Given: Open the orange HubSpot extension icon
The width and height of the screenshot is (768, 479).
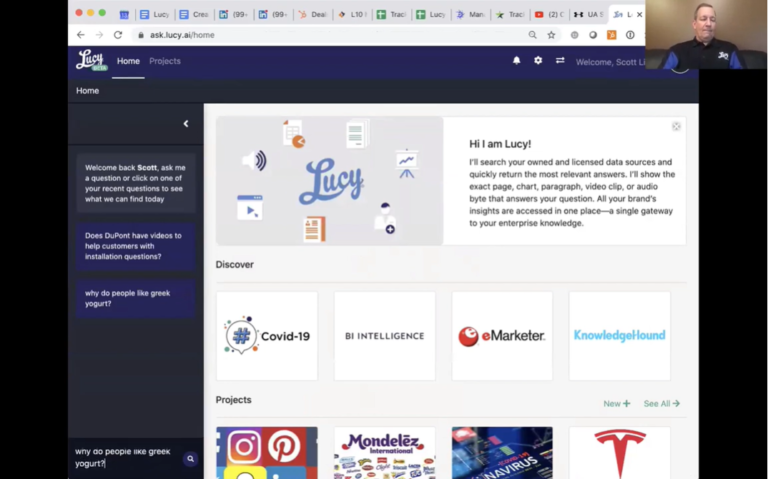Looking at the screenshot, I should click(611, 35).
